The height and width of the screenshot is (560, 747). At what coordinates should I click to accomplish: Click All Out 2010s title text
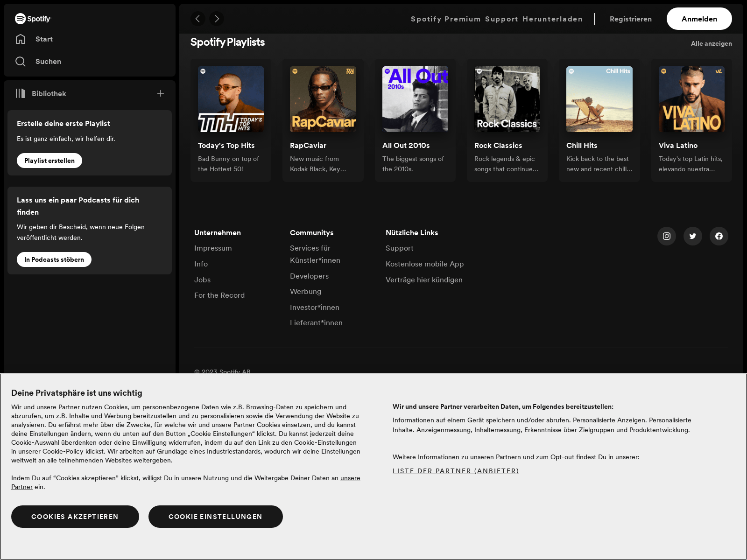406,146
